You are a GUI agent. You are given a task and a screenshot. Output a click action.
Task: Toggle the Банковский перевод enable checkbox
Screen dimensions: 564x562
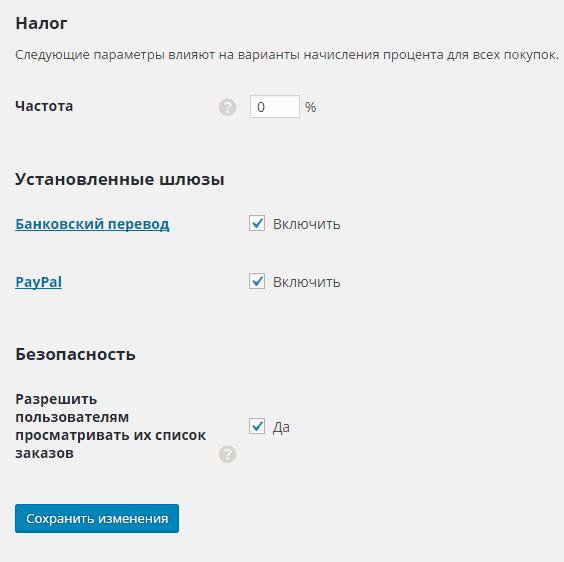[x=257, y=223]
